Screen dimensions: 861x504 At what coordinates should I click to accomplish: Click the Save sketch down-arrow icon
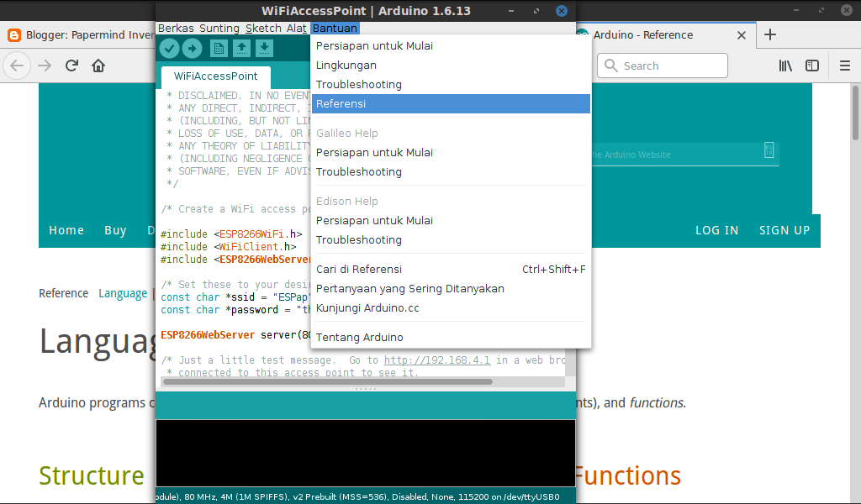click(x=264, y=48)
